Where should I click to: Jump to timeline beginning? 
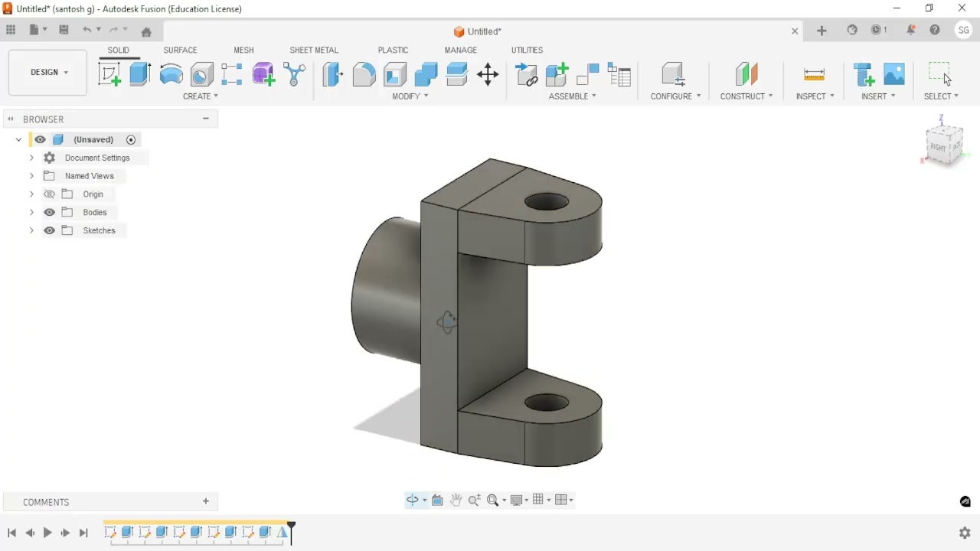[x=11, y=533]
